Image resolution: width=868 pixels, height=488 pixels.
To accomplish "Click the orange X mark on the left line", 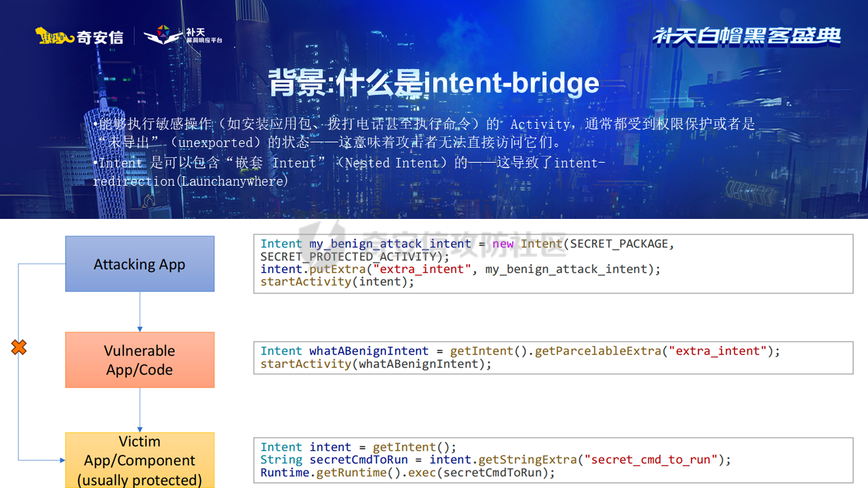I will pyautogui.click(x=19, y=348).
